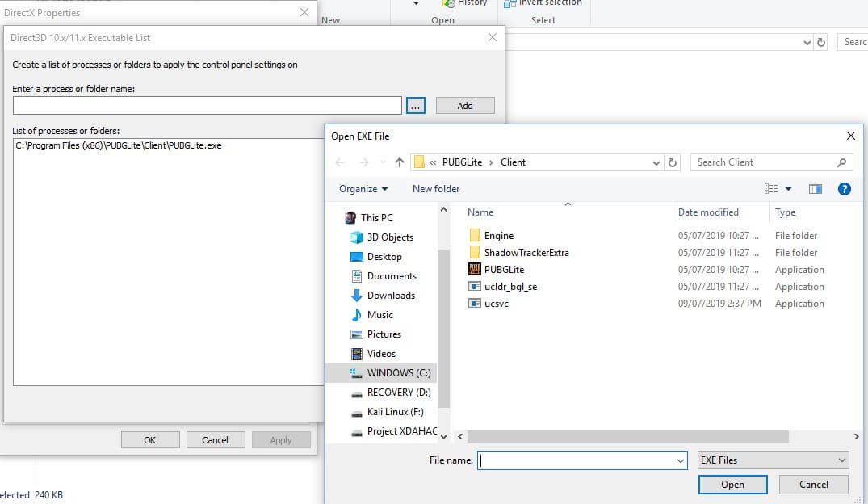Select the ShadowTrackerExtra folder
The image size is (868, 504).
tap(526, 253)
